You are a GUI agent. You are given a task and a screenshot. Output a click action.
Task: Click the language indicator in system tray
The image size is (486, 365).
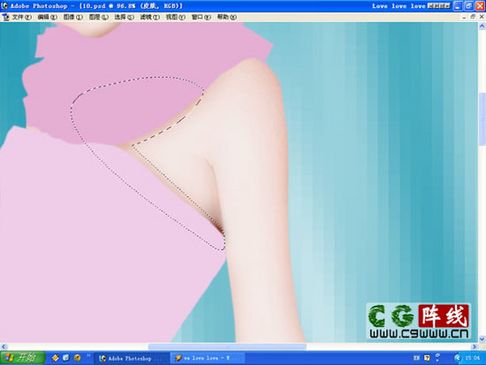point(416,358)
